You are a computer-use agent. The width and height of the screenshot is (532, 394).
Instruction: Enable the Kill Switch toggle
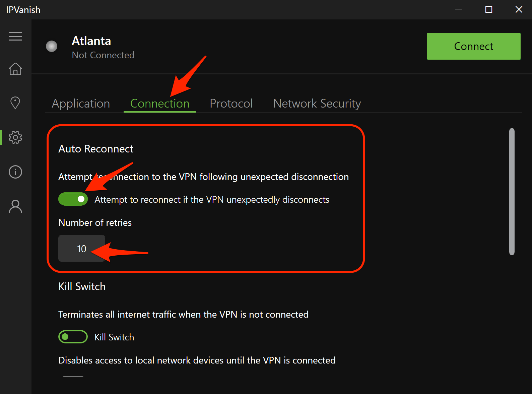pos(73,337)
